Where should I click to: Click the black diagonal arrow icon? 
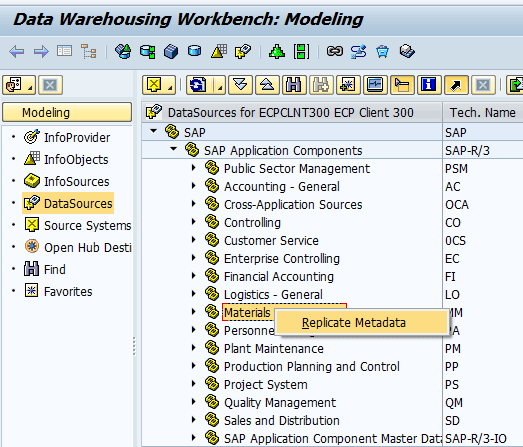tap(456, 85)
